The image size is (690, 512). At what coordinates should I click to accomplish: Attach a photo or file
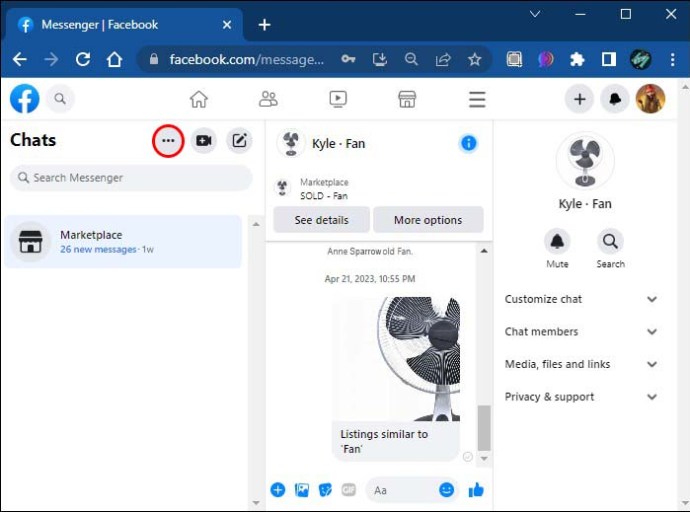[x=302, y=490]
